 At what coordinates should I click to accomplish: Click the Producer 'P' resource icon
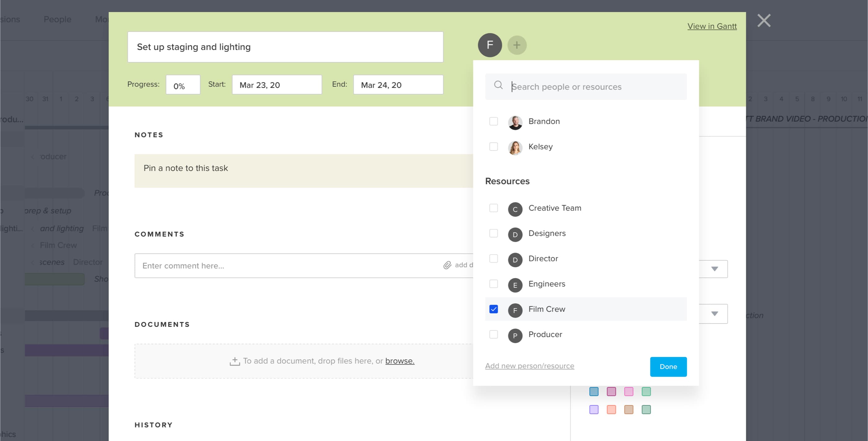(x=515, y=336)
